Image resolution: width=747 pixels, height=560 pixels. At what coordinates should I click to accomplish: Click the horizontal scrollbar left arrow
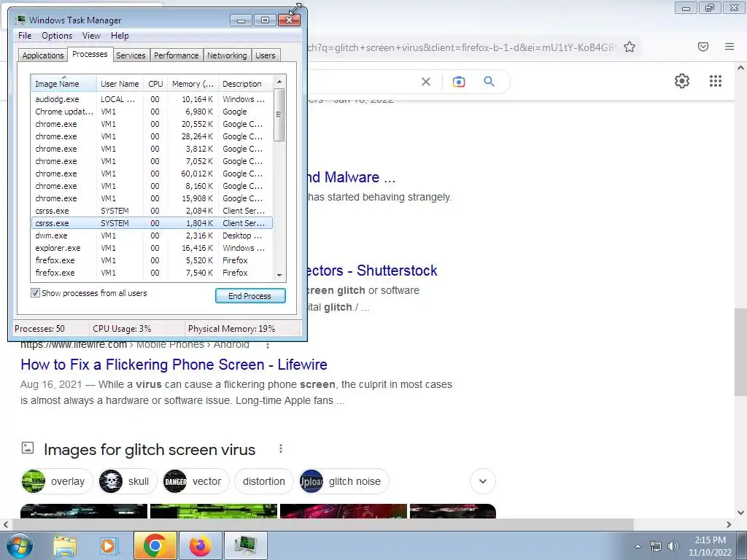pos(6,524)
